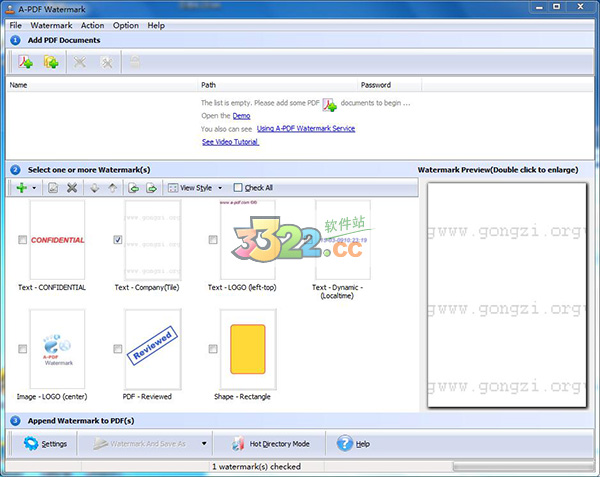Check the Text - CONFIDENTIAL watermark box

23,240
